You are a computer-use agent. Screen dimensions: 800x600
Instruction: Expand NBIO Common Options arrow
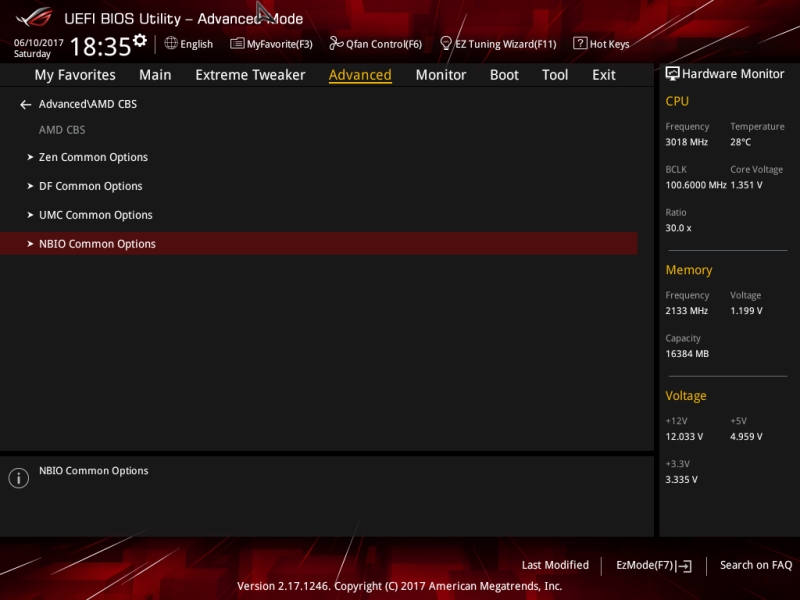[30, 244]
